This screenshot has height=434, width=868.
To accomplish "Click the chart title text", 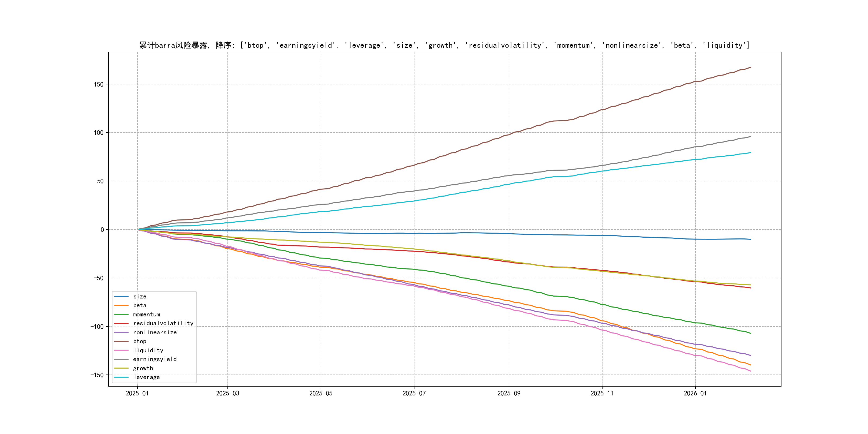I will pyautogui.click(x=444, y=45).
